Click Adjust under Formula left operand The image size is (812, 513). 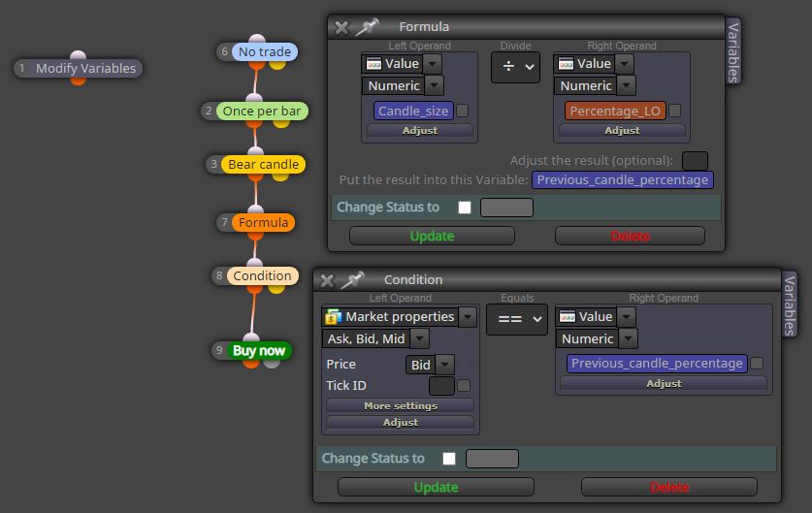[420, 131]
